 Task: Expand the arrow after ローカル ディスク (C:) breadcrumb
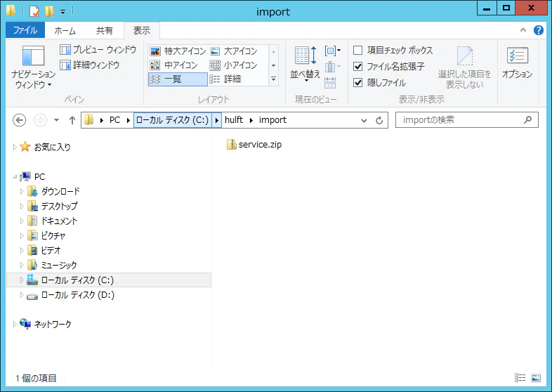pyautogui.click(x=216, y=120)
